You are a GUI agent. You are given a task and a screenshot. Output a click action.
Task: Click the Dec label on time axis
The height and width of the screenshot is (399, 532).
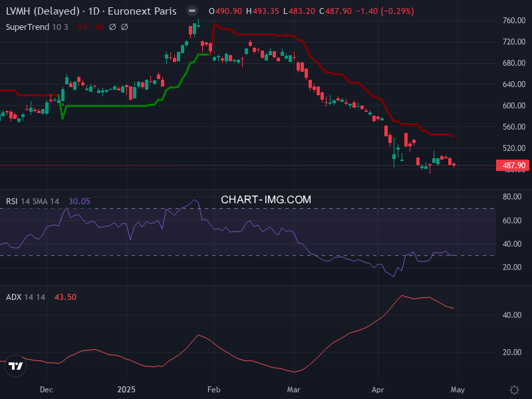47,390
